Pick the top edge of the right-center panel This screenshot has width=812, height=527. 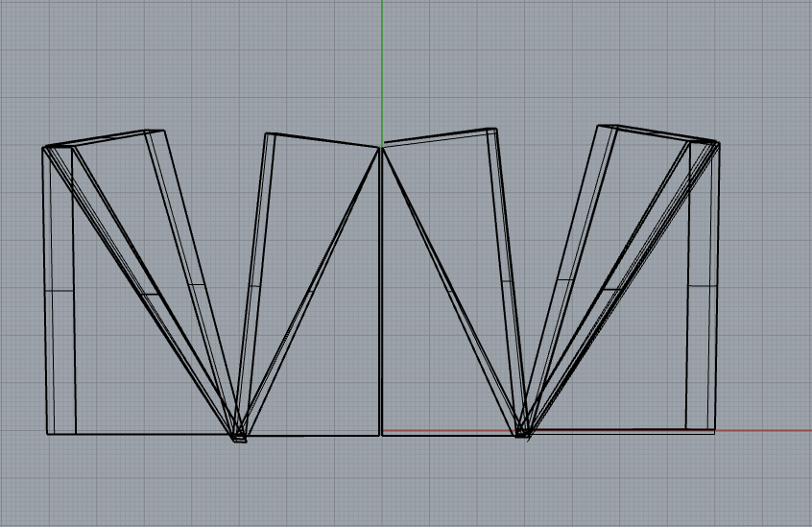click(x=440, y=136)
